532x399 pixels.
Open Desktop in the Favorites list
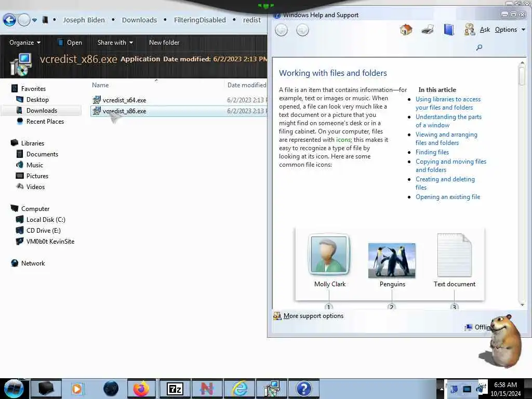point(37,100)
